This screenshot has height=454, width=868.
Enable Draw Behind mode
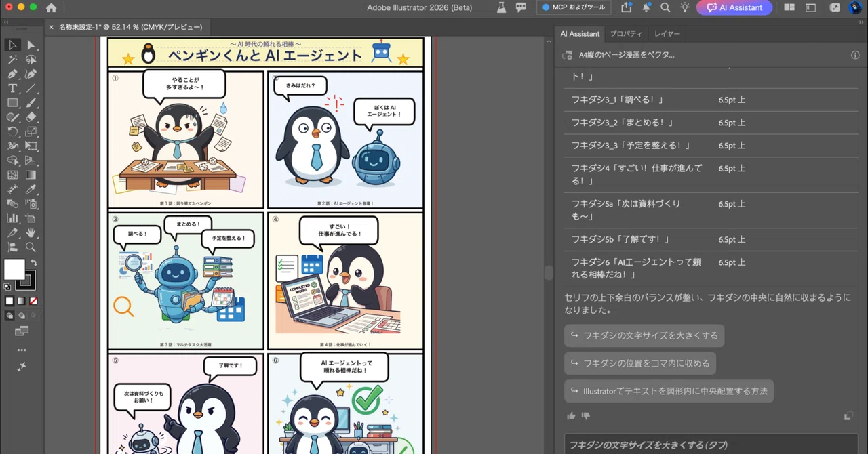[22, 315]
